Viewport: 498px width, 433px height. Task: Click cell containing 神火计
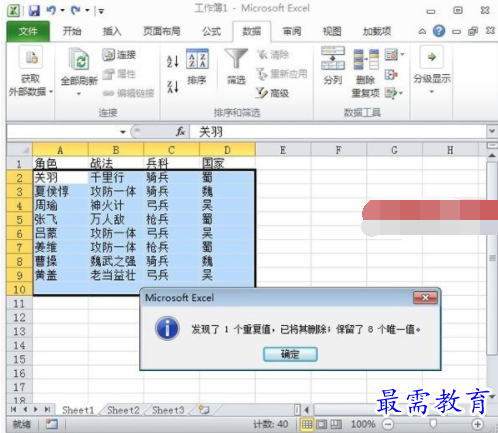point(116,206)
